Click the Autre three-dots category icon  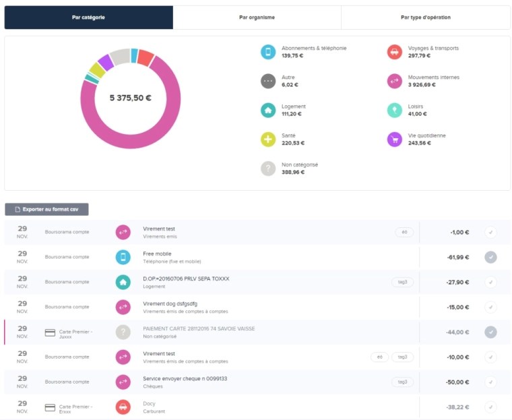coord(268,81)
